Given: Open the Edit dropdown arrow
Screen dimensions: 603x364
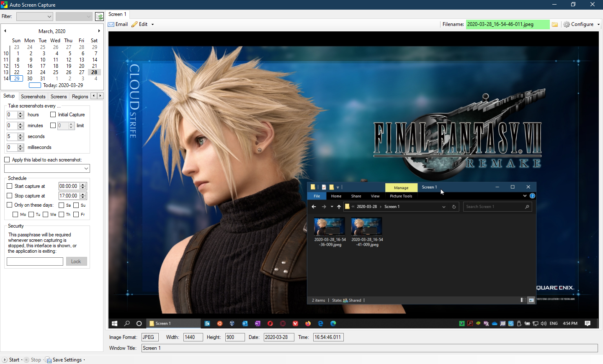Looking at the screenshot, I should click(x=152, y=24).
